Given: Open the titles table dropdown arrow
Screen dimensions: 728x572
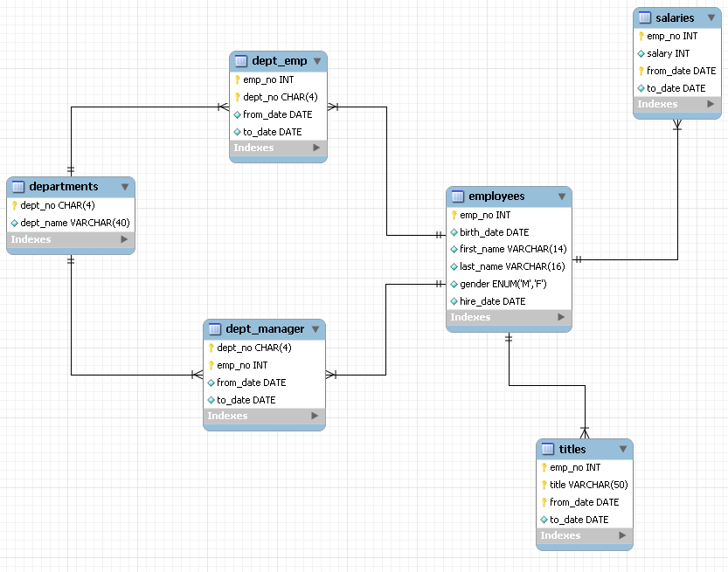Looking at the screenshot, I should tap(622, 449).
